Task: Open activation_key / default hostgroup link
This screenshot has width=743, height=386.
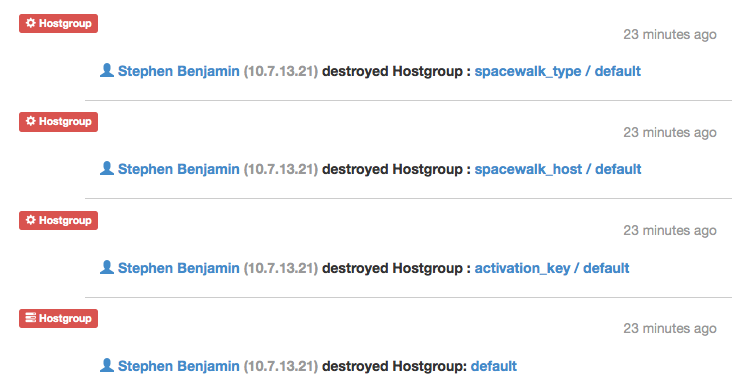Action: pos(552,268)
